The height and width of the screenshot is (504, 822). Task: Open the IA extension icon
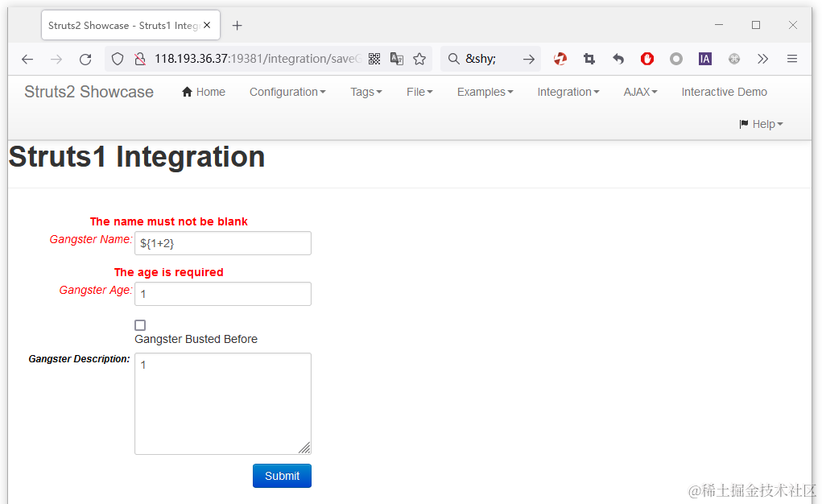pos(705,59)
